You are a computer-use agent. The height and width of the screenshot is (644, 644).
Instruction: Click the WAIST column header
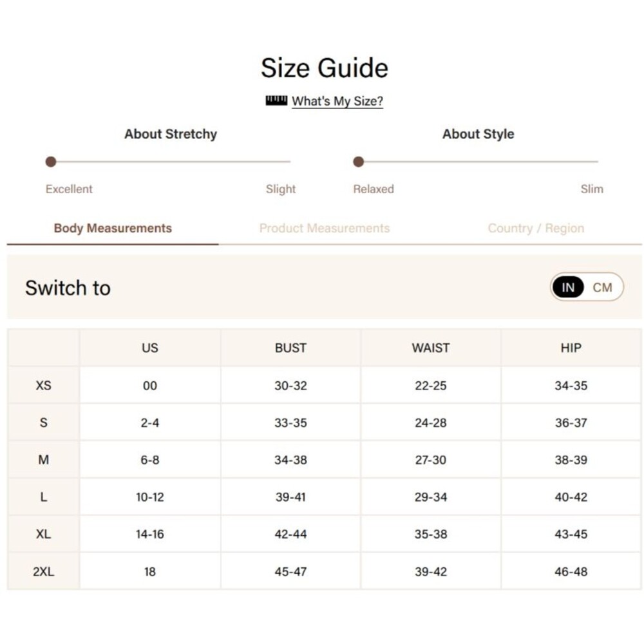pos(430,348)
